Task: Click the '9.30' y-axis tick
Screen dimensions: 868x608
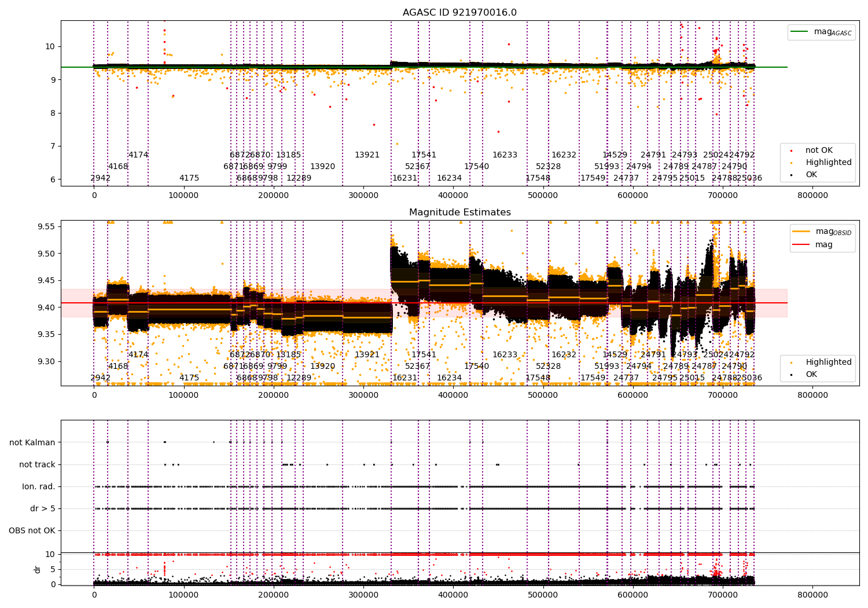Action: (x=46, y=362)
